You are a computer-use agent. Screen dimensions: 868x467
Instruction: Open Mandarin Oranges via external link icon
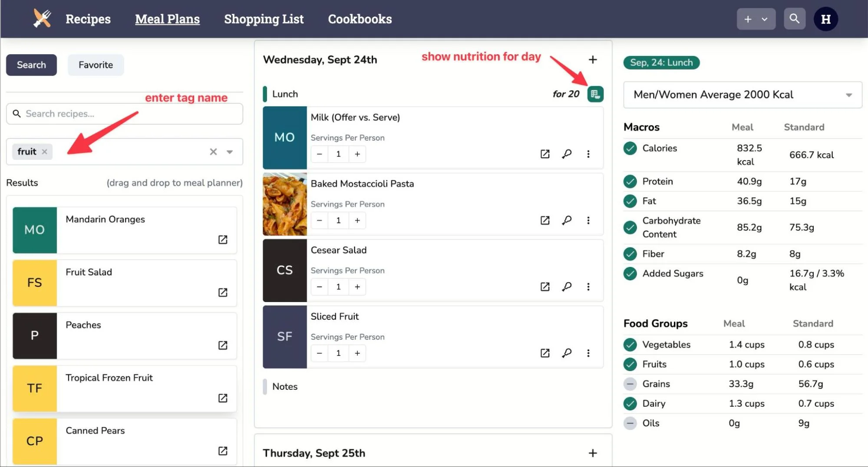223,240
